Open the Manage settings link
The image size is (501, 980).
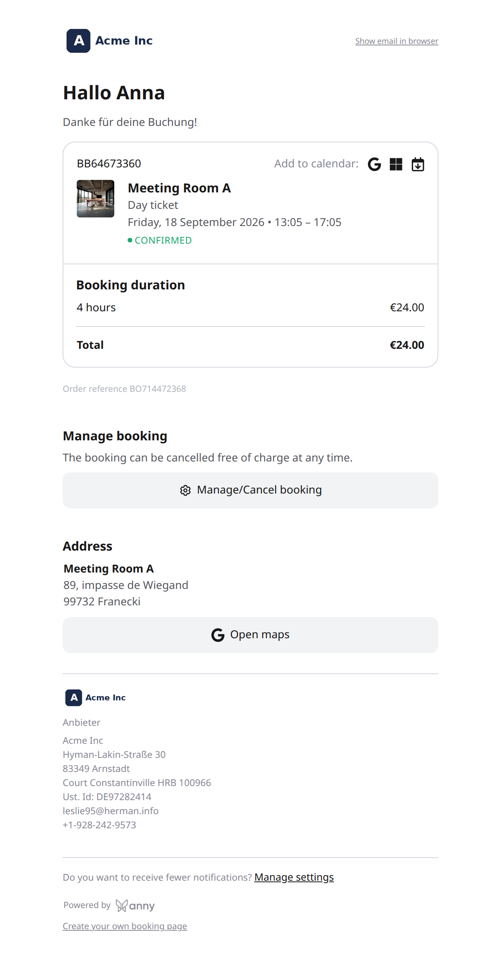(x=294, y=878)
